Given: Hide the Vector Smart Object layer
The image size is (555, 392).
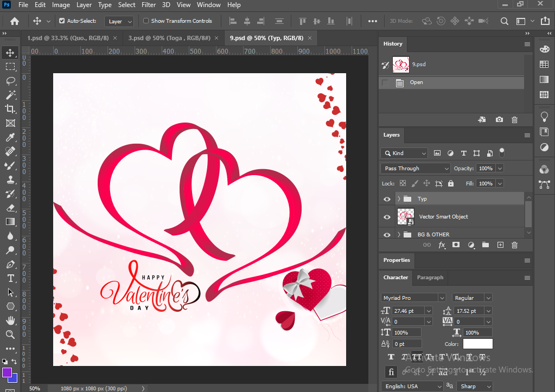Looking at the screenshot, I should pos(387,217).
